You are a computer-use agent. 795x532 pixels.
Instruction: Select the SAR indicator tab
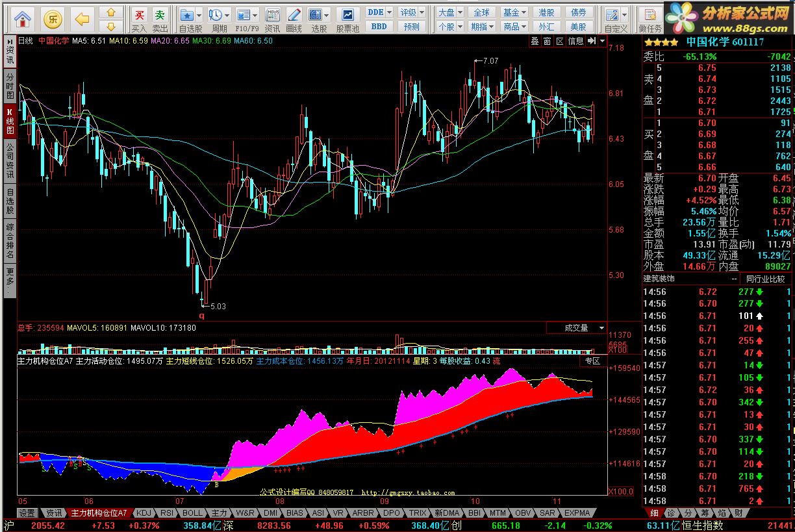(548, 513)
